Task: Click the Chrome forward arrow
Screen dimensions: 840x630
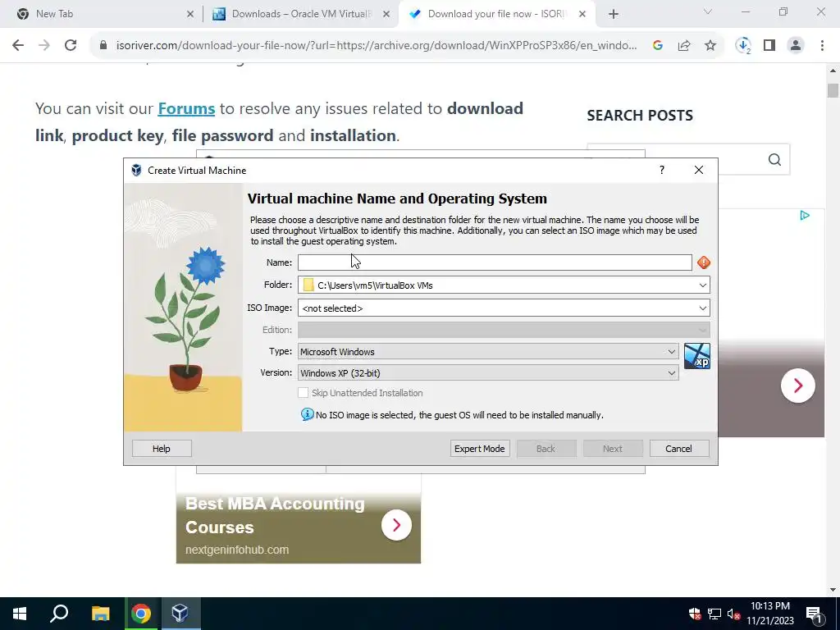Action: click(x=44, y=46)
